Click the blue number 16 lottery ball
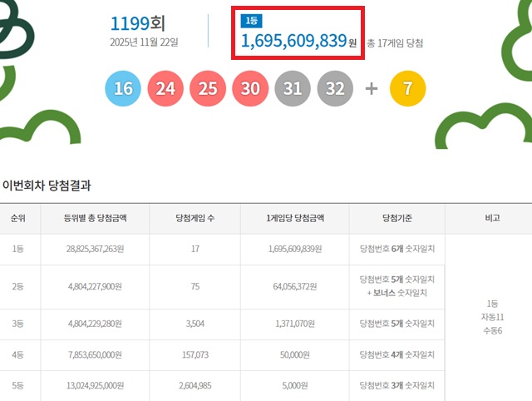 tap(125, 88)
